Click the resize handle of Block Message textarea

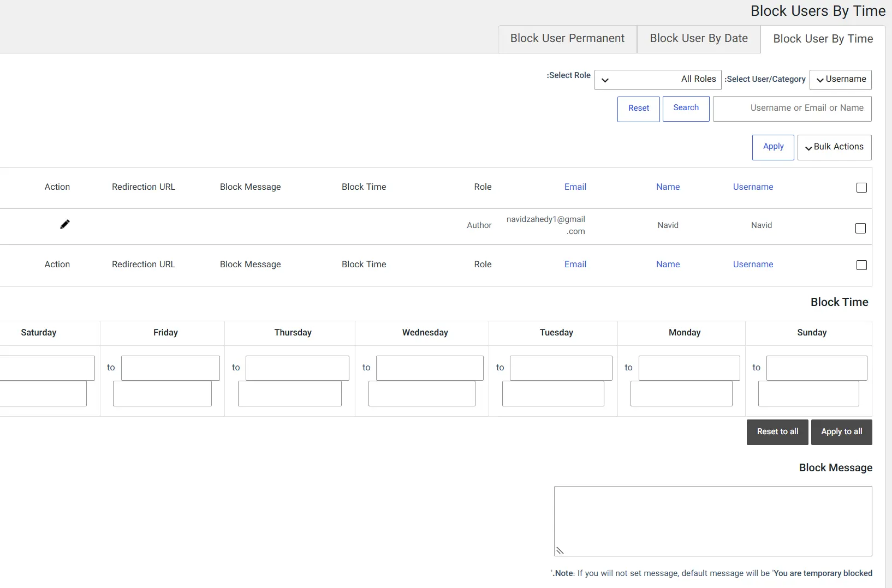pos(560,550)
